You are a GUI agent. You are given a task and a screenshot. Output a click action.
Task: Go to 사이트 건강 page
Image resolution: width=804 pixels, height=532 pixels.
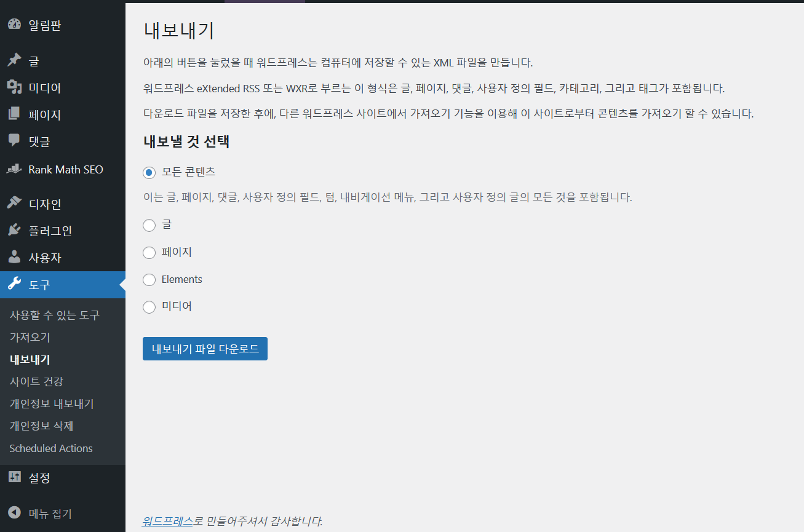pos(29,381)
